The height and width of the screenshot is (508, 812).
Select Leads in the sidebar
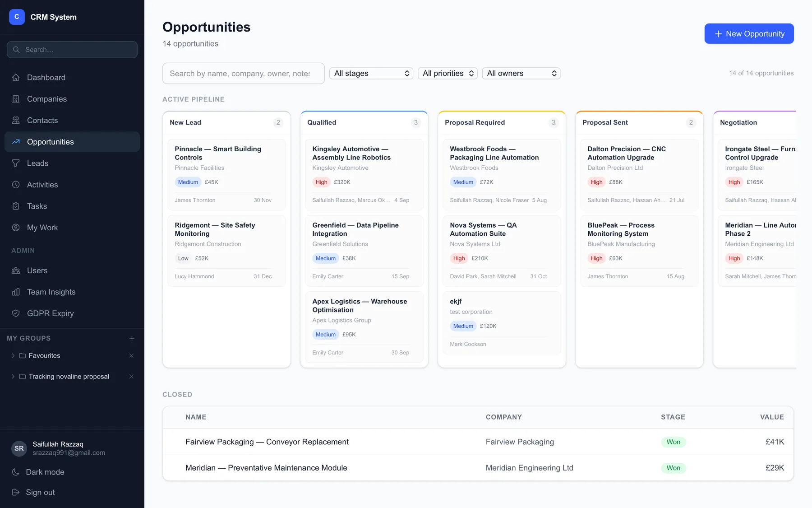pyautogui.click(x=72, y=163)
